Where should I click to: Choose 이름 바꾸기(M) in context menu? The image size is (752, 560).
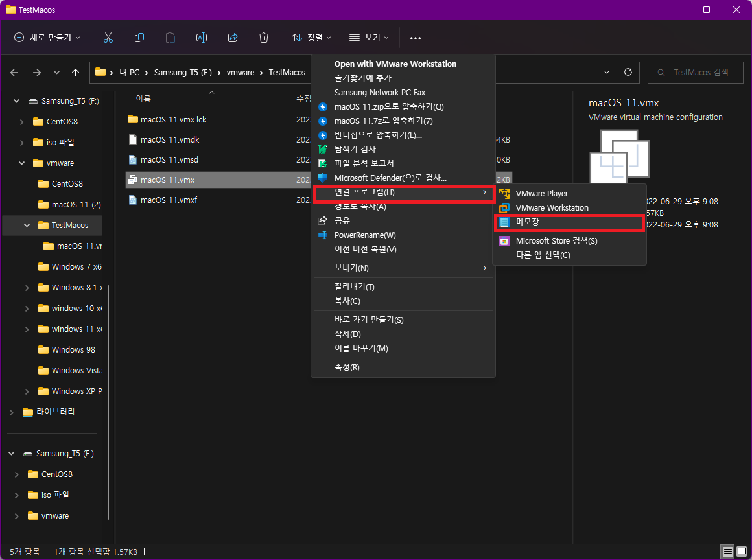(403, 349)
